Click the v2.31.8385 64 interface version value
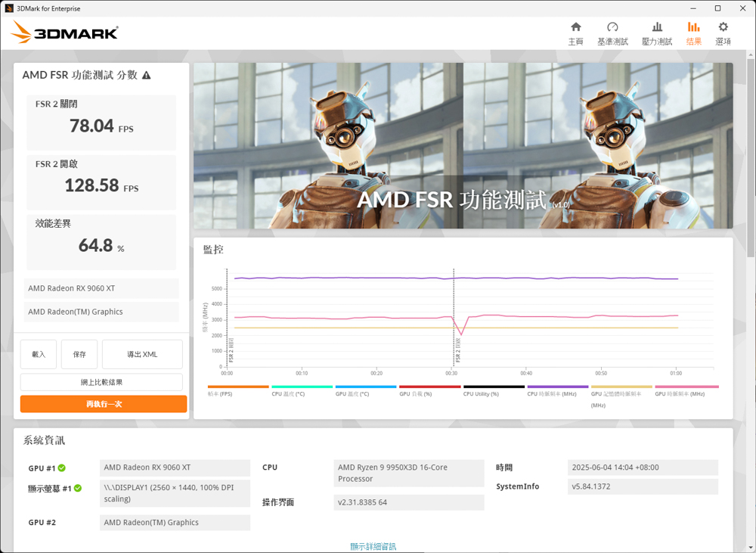Image resolution: width=756 pixels, height=553 pixels. coord(409,502)
